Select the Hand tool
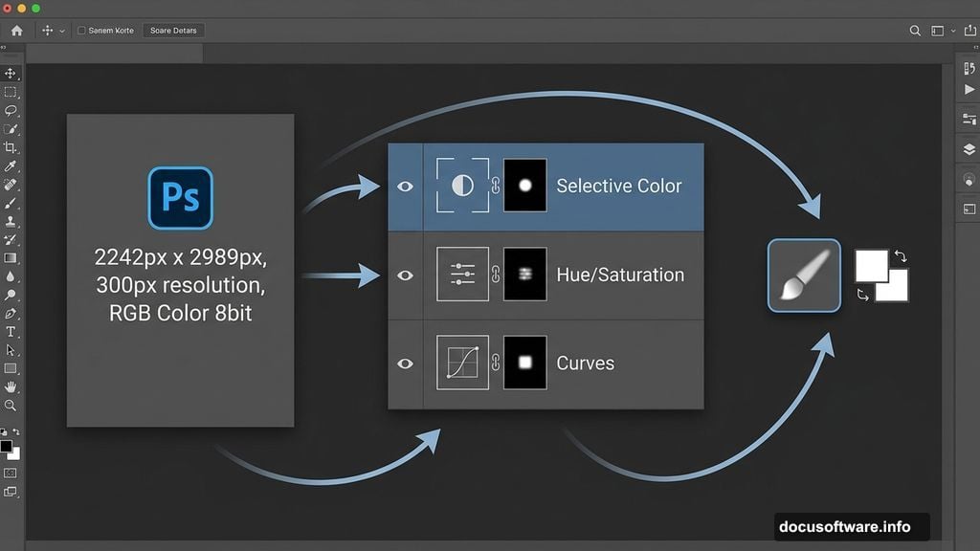Viewport: 980px width, 551px height. point(11,386)
